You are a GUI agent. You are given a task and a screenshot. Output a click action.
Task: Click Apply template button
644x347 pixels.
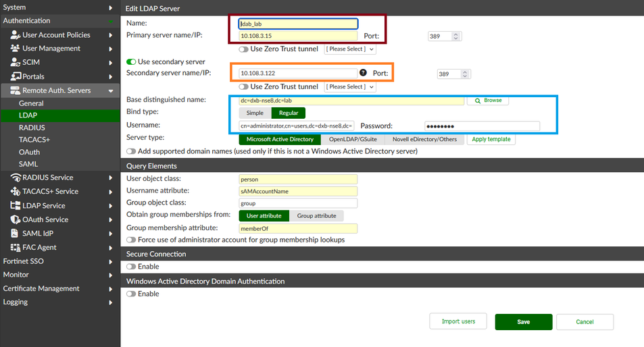(491, 140)
